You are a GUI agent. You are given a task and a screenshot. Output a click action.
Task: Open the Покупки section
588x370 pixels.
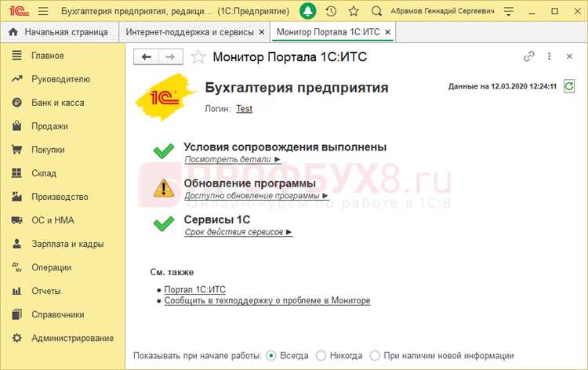coord(48,150)
